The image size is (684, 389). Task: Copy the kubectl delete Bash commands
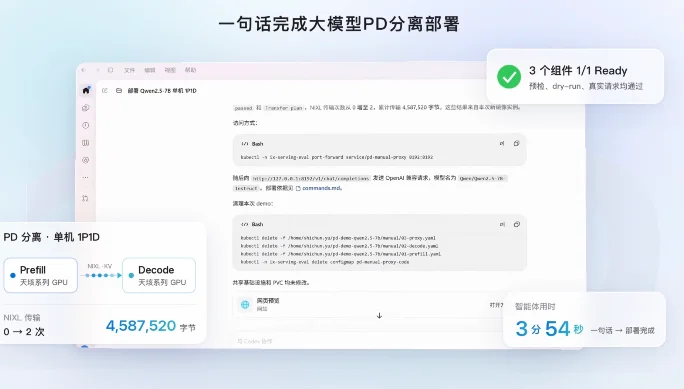coord(516,224)
